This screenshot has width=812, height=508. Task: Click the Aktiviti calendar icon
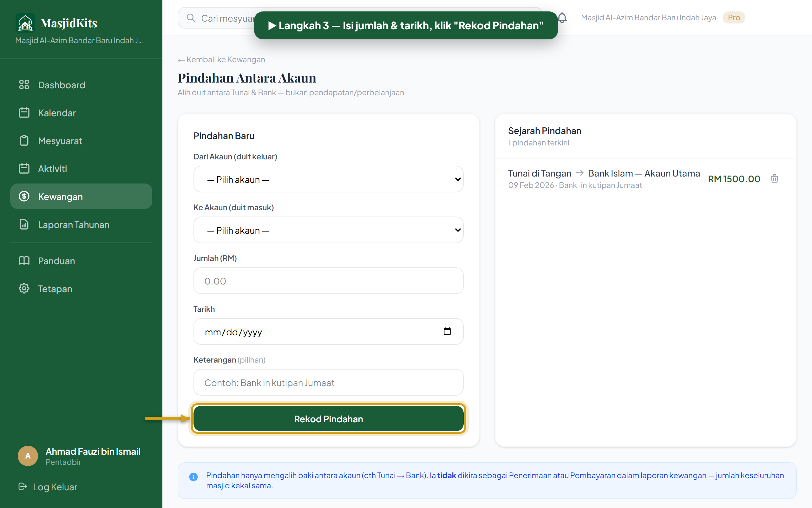click(x=24, y=168)
